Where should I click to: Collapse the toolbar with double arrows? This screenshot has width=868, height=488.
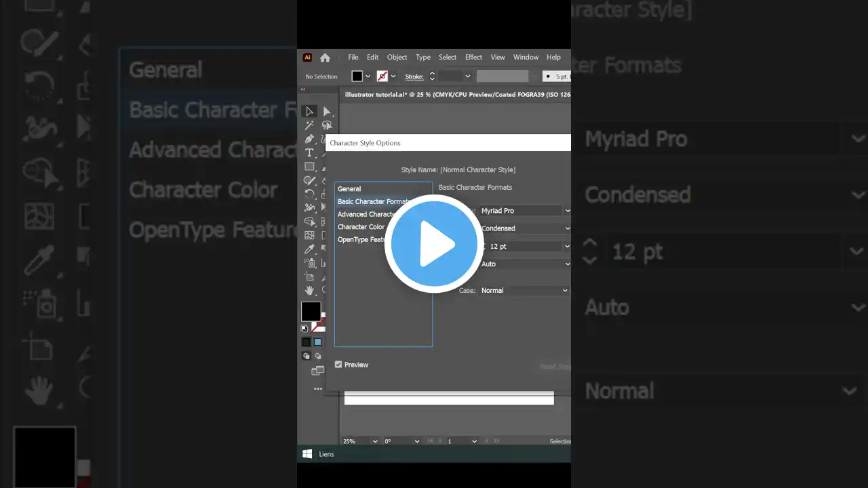(x=303, y=89)
